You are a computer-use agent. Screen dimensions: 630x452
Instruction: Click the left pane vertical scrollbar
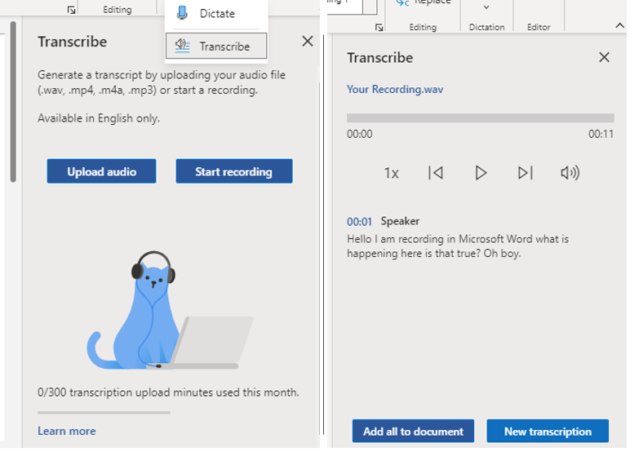[x=13, y=102]
